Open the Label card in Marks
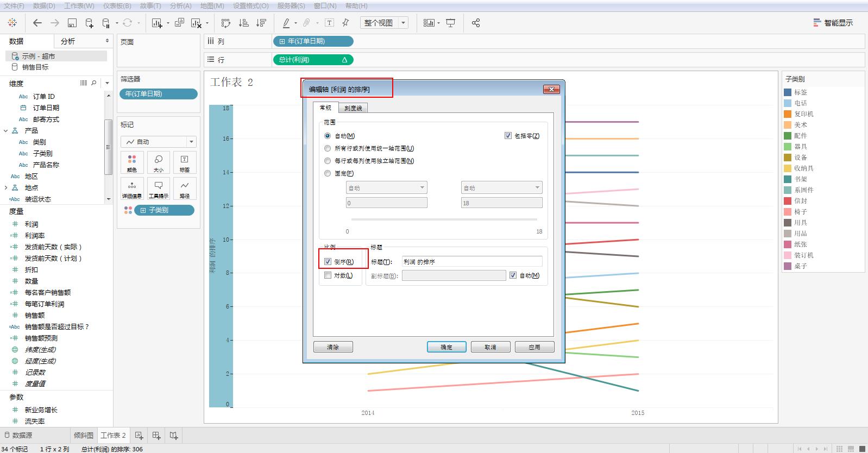 click(x=185, y=162)
